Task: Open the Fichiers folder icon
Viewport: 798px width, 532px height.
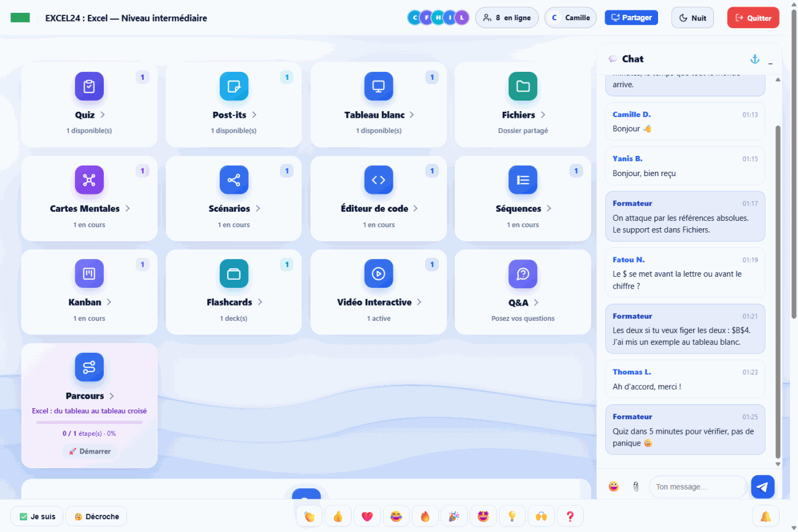Action: click(523, 87)
